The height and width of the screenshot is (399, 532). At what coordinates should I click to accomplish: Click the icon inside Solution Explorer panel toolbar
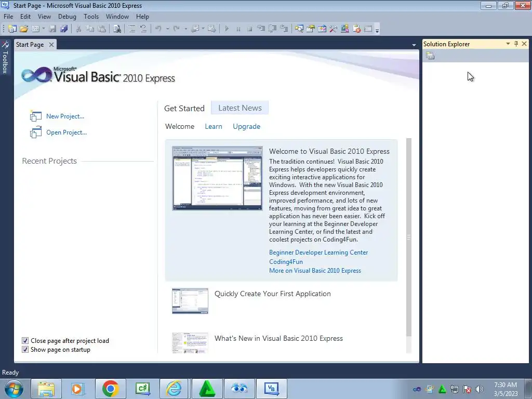430,56
